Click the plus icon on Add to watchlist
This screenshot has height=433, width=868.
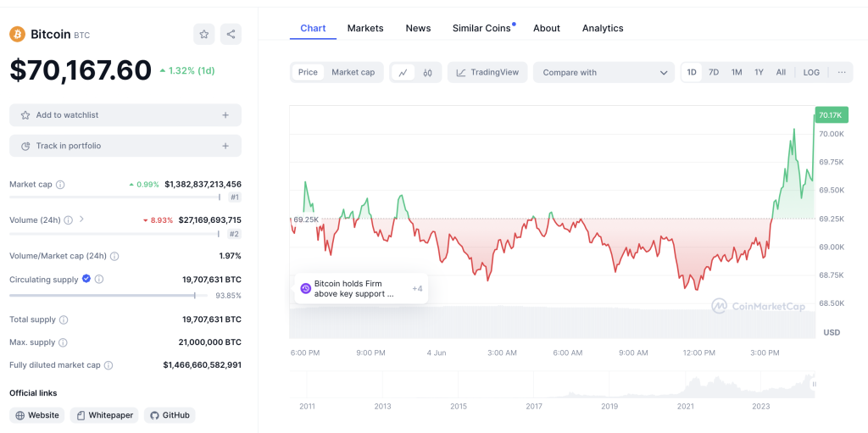[225, 115]
